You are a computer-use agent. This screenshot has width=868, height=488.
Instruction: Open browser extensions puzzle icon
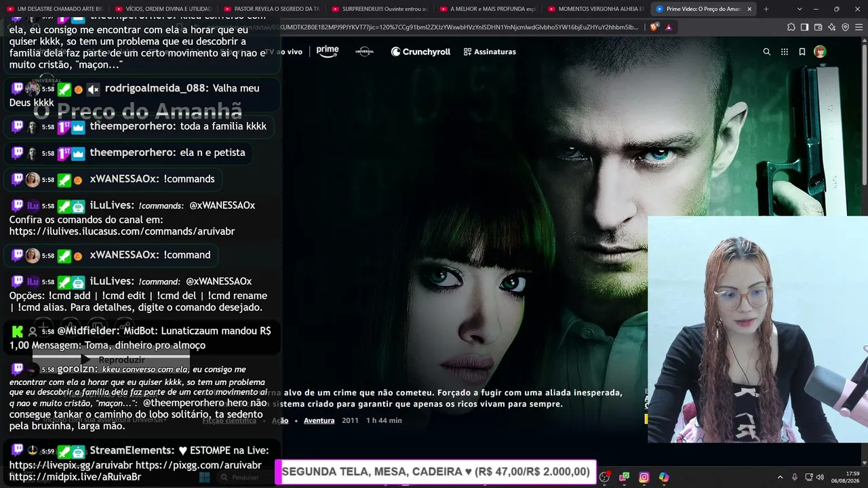pos(791,27)
